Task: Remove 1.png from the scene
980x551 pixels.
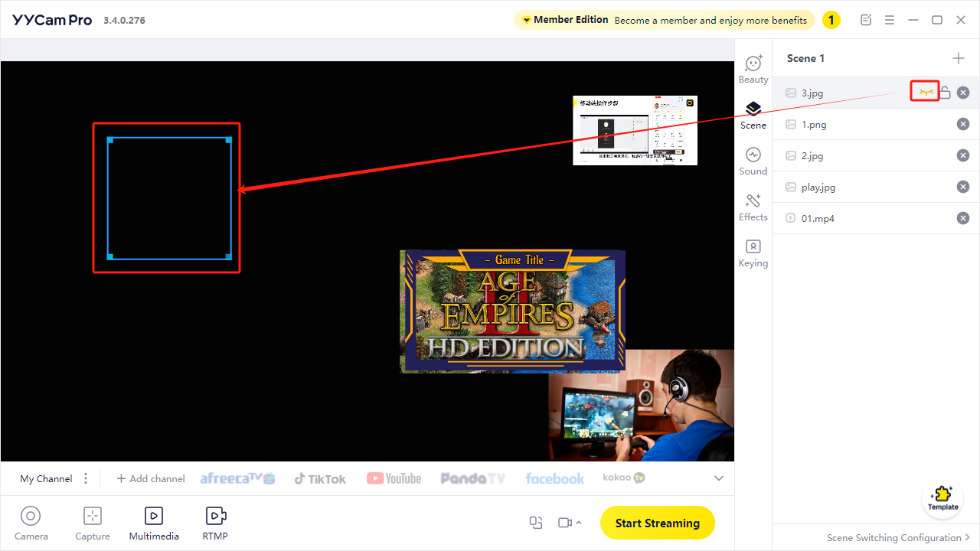Action: 963,124
